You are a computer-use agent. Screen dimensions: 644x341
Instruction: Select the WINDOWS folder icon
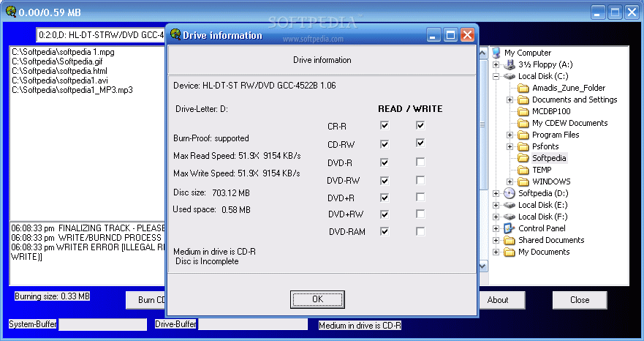tap(523, 181)
